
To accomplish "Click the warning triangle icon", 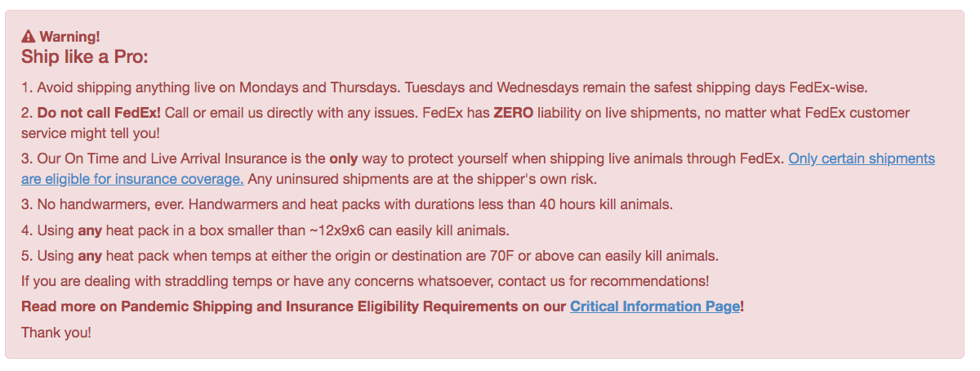I will point(29,36).
